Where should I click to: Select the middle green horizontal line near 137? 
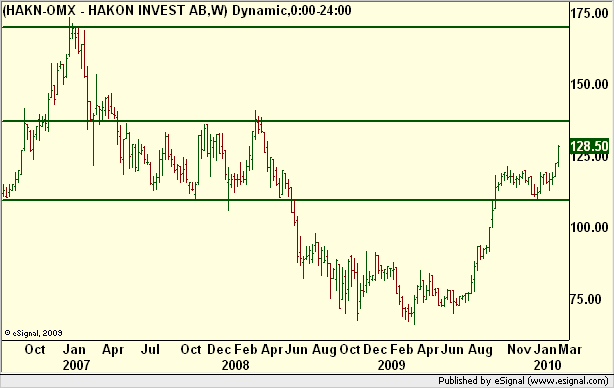point(285,121)
